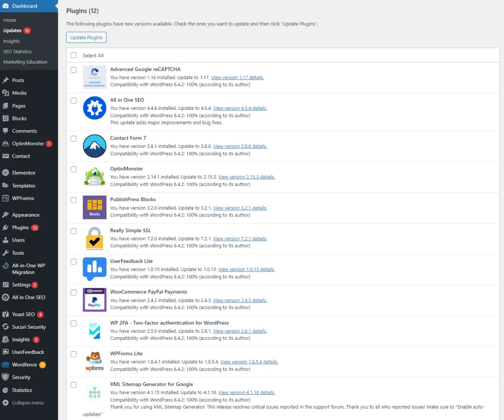Collapse the admin sidebar menu
This screenshot has height=420, width=504.
pos(28,403)
